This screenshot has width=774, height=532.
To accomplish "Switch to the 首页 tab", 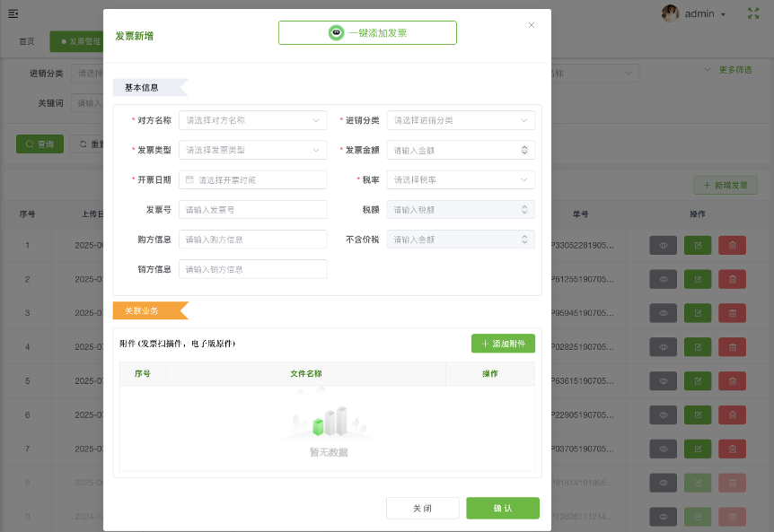I will click(26, 40).
